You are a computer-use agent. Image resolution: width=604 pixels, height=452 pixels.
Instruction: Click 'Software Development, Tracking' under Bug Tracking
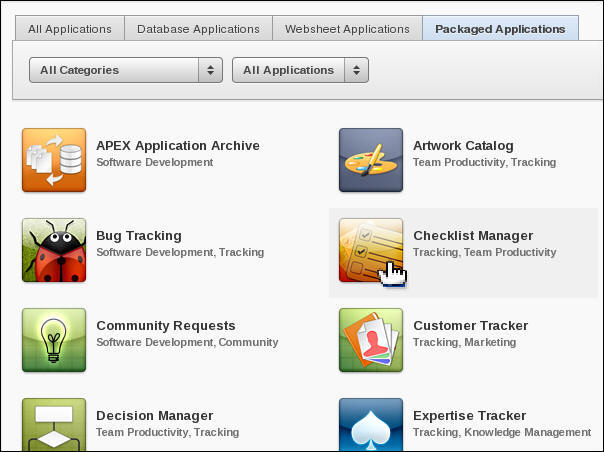180,252
